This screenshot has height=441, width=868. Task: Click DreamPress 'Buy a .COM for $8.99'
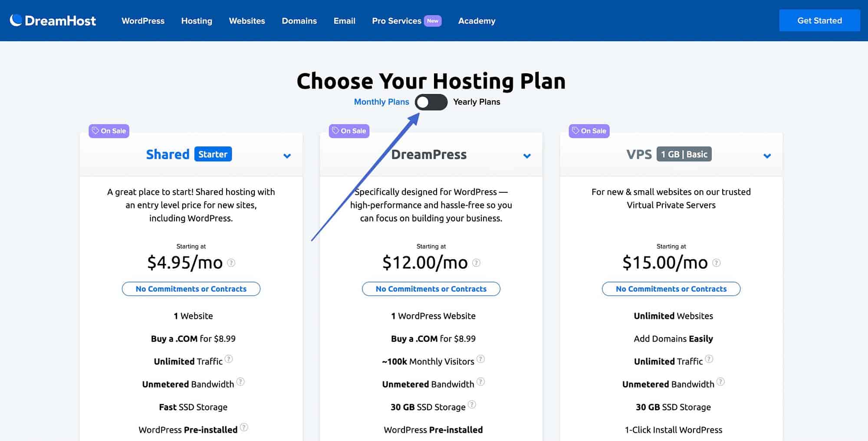click(433, 339)
